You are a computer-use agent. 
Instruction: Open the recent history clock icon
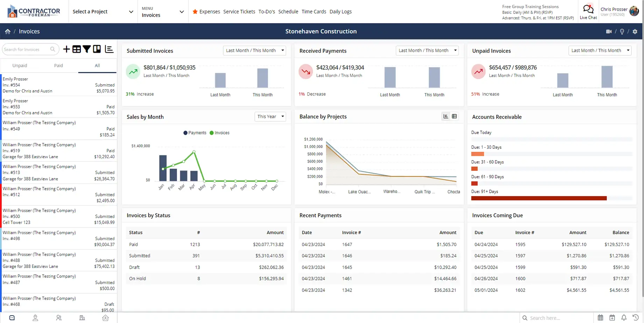tap(636, 318)
